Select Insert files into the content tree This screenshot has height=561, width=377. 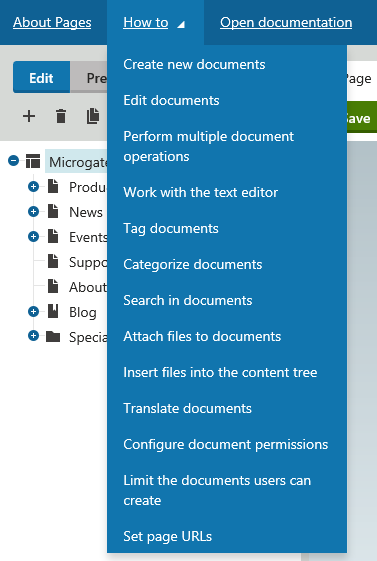click(x=220, y=372)
